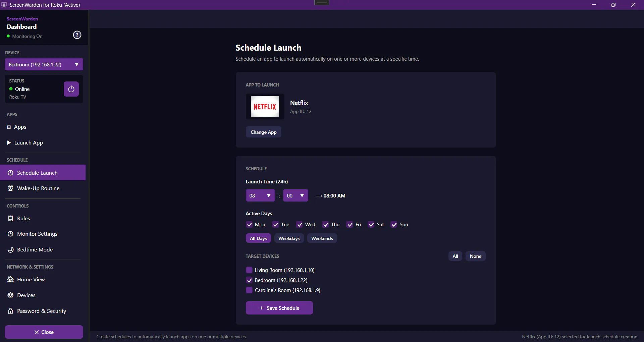Select the Weekdays preset

coord(289,238)
